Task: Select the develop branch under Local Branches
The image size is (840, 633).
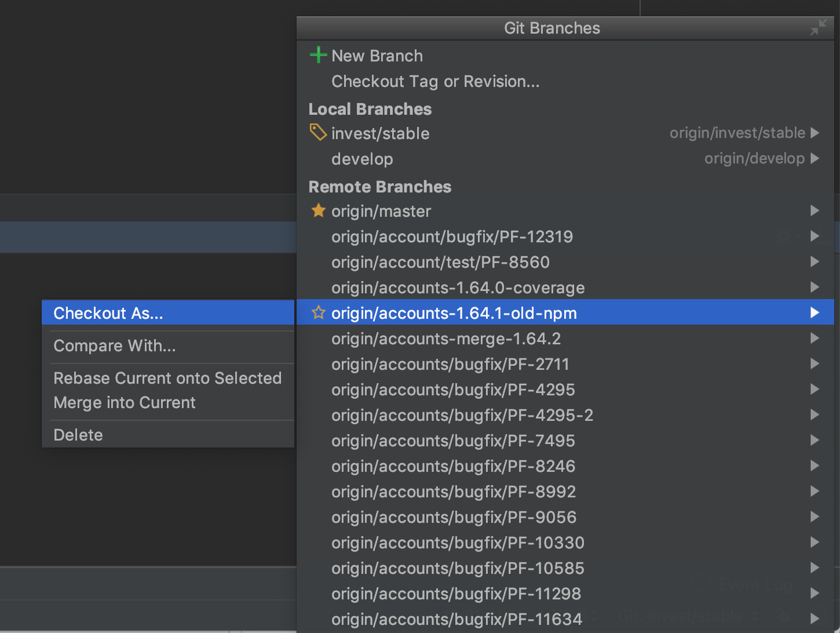Action: click(361, 158)
